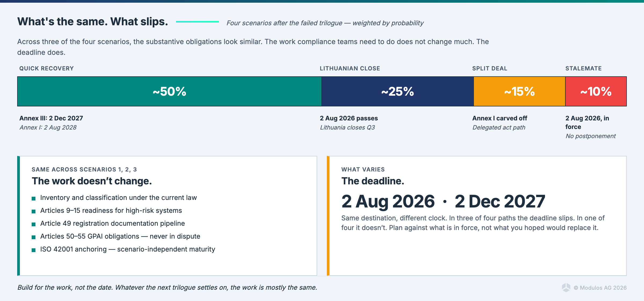Select the navy ~25% Lithuanian Close segment

[x=397, y=91]
